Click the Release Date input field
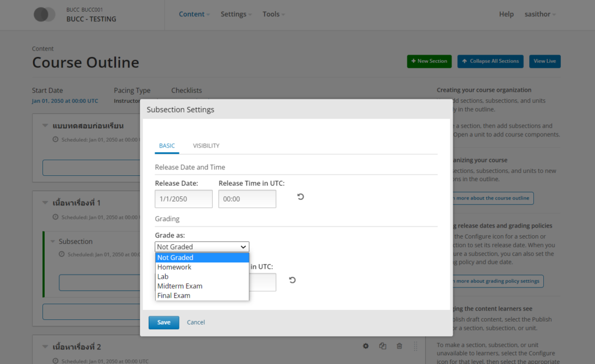Screen dimensions: 595x364 click(184, 199)
